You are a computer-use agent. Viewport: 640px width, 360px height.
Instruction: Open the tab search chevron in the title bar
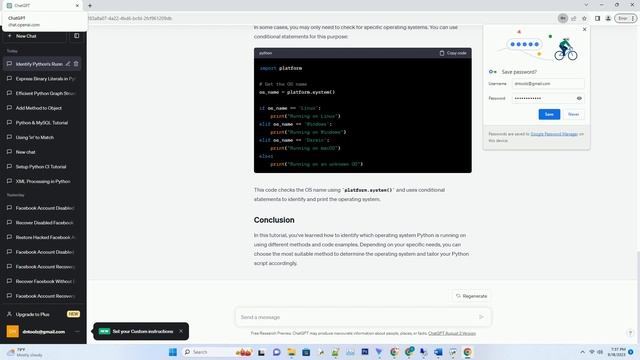[586, 5]
